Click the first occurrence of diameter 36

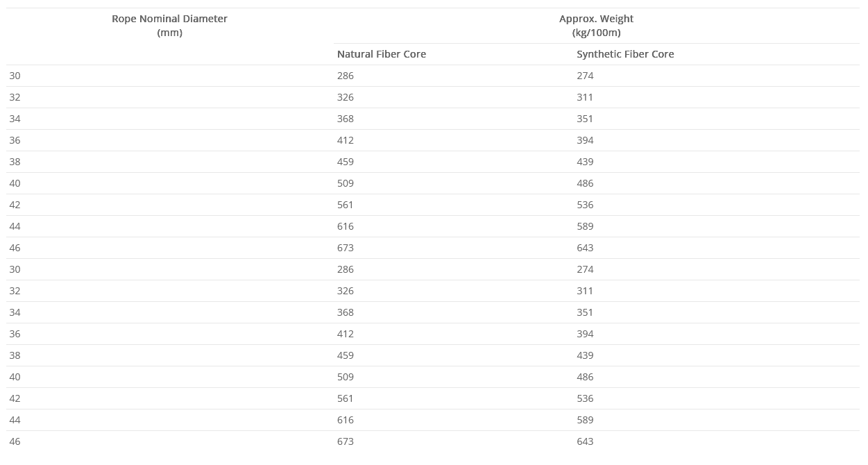point(15,140)
